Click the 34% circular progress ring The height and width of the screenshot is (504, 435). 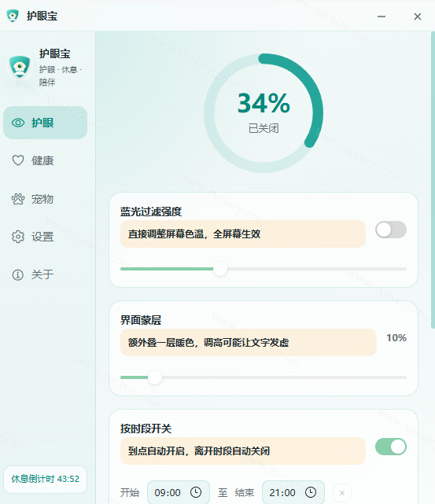pyautogui.click(x=264, y=113)
